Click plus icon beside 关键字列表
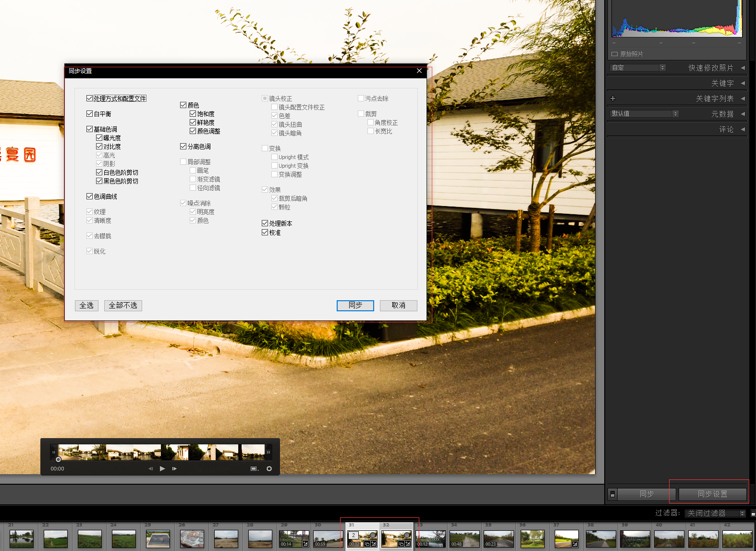The height and width of the screenshot is (551, 756). pyautogui.click(x=613, y=98)
